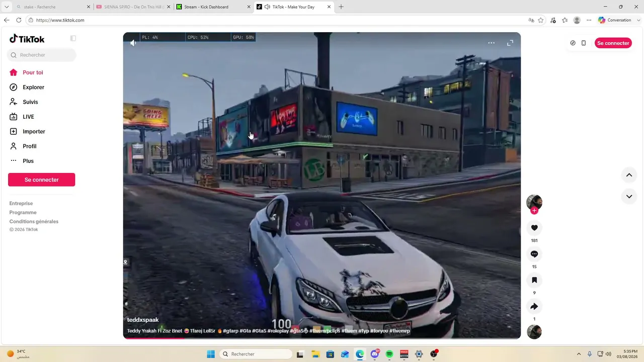Viewport: 644px width, 362px height.
Task: Open Spotify from the taskbar
Action: [x=389, y=354]
